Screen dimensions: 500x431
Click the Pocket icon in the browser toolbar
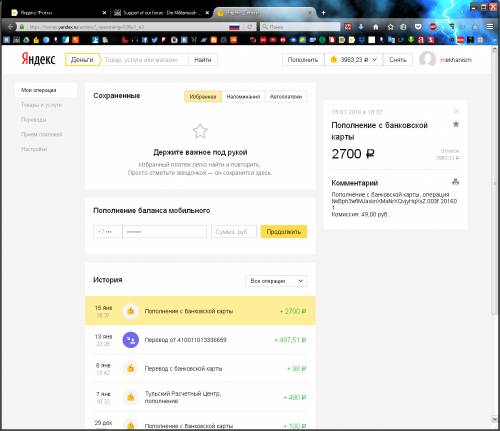click(418, 27)
